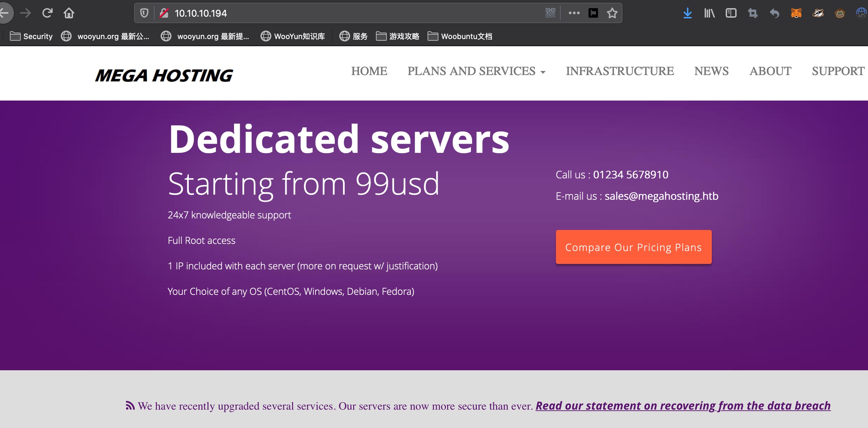Toggle the sidebar view icon
The image size is (868, 428).
[731, 13]
